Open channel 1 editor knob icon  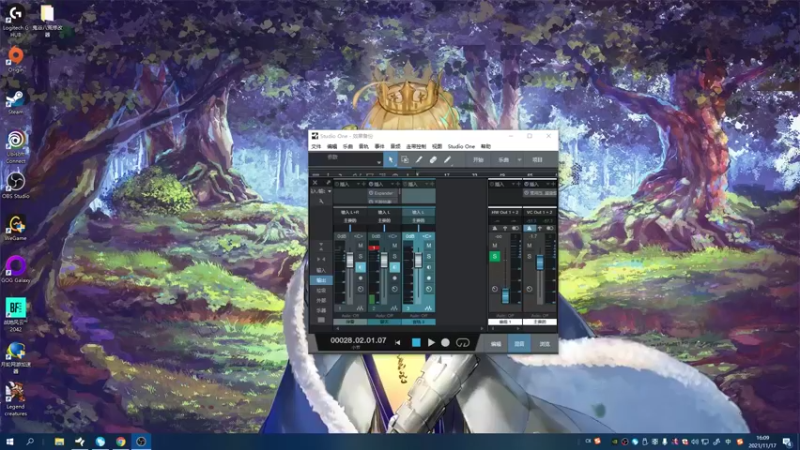[x=361, y=289]
